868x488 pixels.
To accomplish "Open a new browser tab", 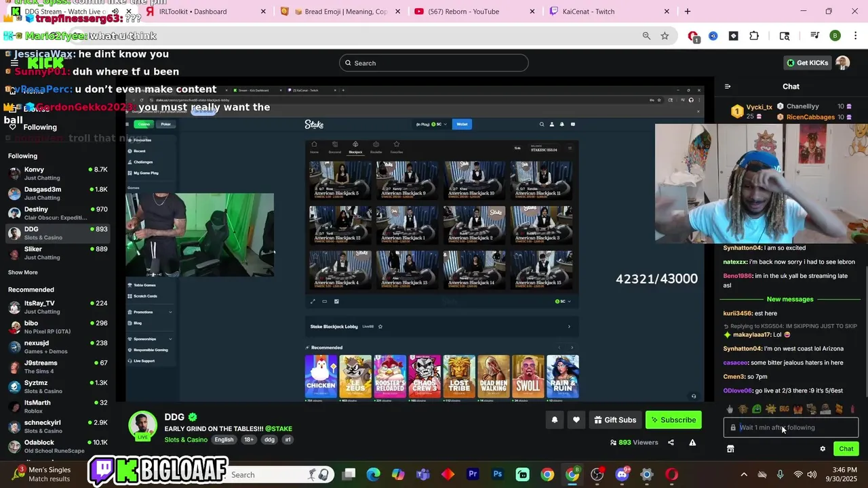I will pos(688,12).
